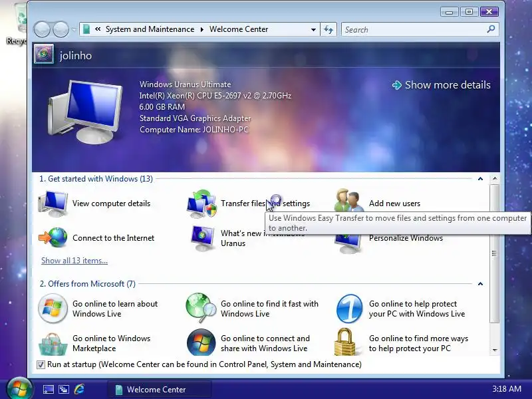This screenshot has height=399, width=532.
Task: Click the Control Panel icon in address bar
Action: tap(86, 29)
